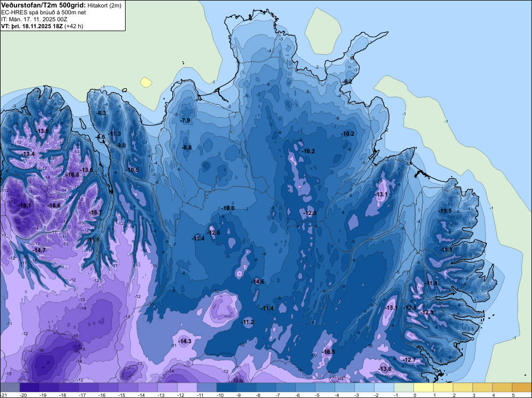Select the -8.8 temperature value
Image resolution: width=532 pixels, height=398 pixels.
pos(187,147)
